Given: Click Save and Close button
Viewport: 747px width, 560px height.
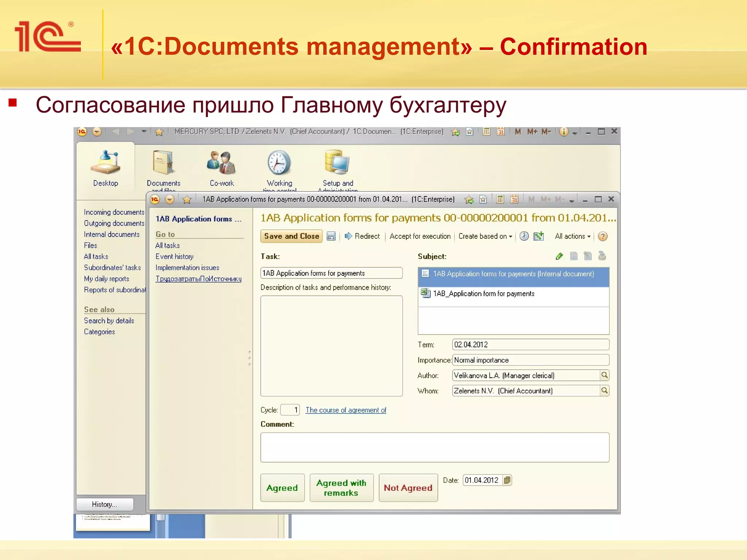Looking at the screenshot, I should pos(291,236).
